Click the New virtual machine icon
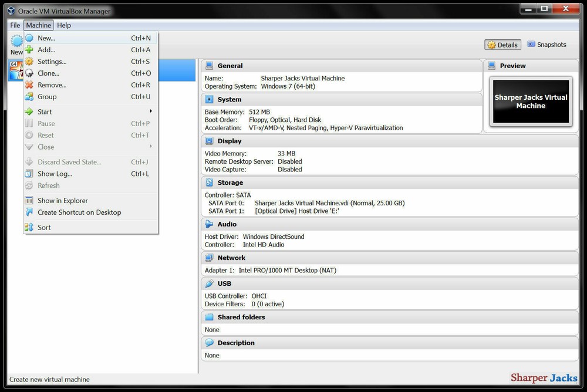 tap(28, 37)
